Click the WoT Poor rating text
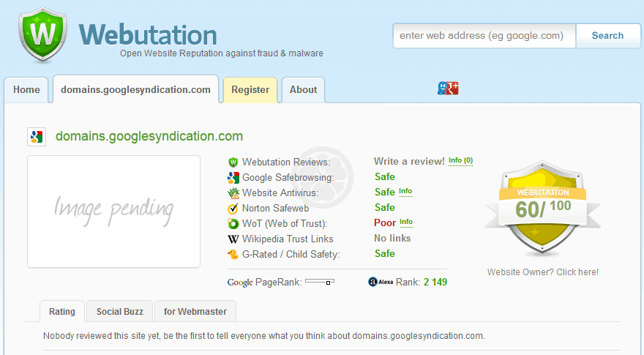 tap(385, 223)
